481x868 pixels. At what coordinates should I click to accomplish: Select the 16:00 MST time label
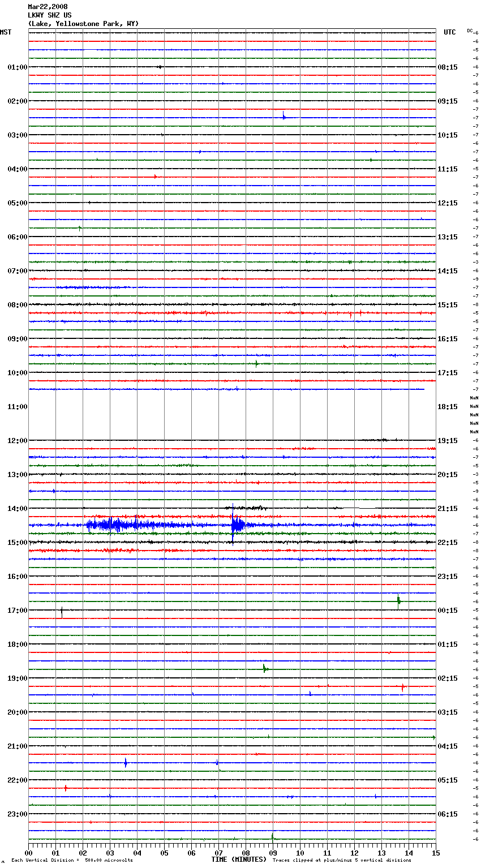(x=18, y=577)
